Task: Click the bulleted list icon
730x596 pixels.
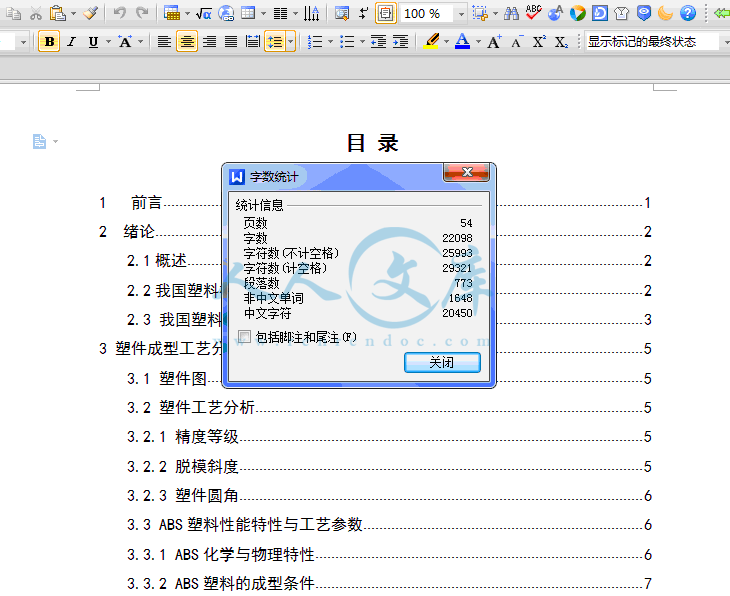Action: pyautogui.click(x=347, y=42)
